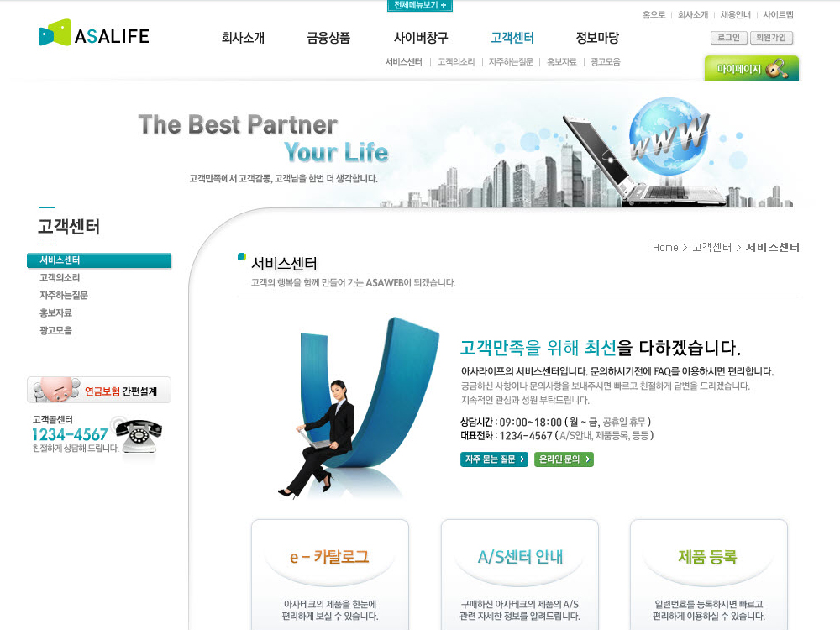Click the telephone icon in the call center box
Image resolution: width=840 pixels, height=630 pixels.
139,436
